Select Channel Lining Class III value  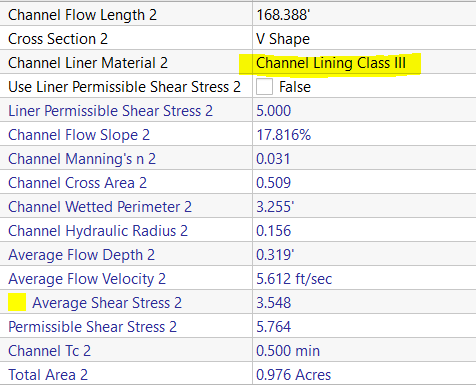tap(331, 63)
